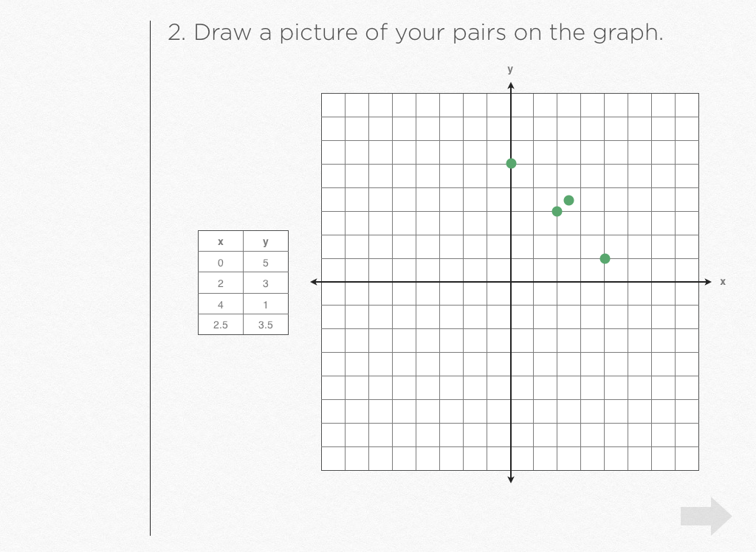Click the y-axis bottom arrowhead
The width and height of the screenshot is (756, 552).
pyautogui.click(x=511, y=479)
